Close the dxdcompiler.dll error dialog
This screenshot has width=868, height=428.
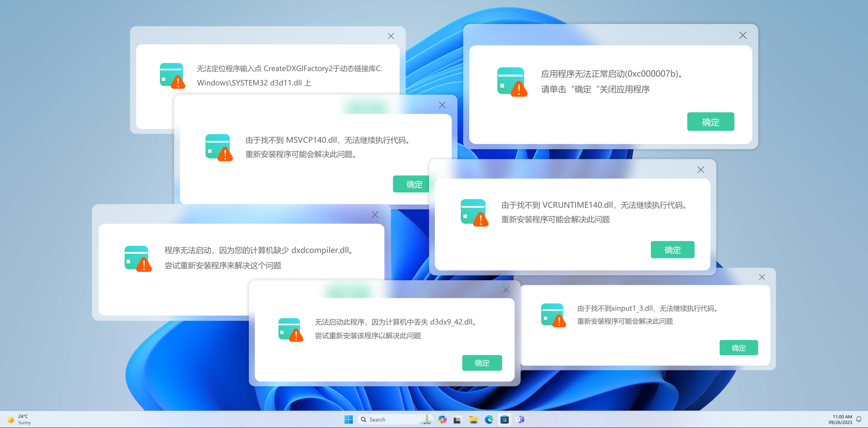tap(374, 215)
